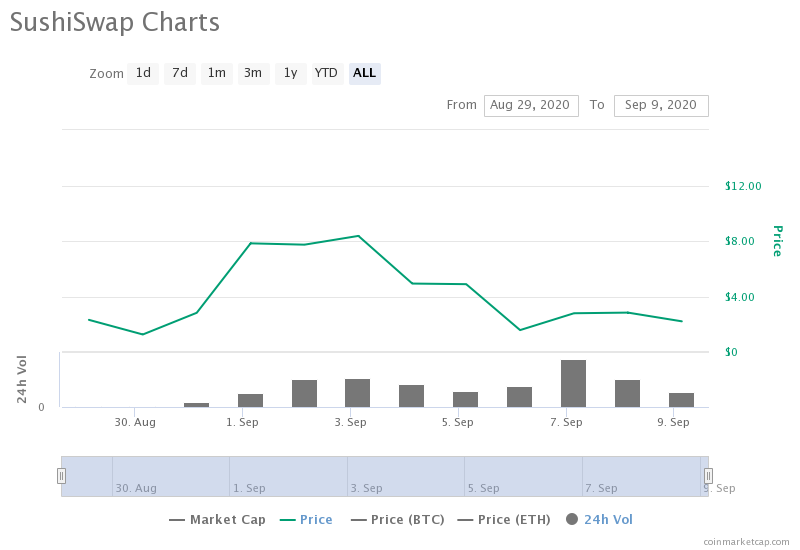The image size is (800, 550).
Task: Grab the left navigator range handle
Action: [61, 476]
